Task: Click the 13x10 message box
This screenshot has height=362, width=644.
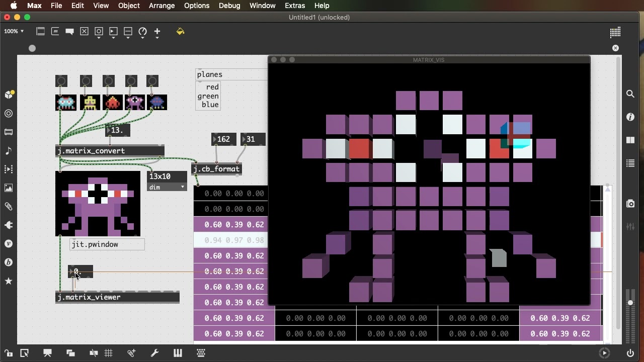Action: [167, 176]
